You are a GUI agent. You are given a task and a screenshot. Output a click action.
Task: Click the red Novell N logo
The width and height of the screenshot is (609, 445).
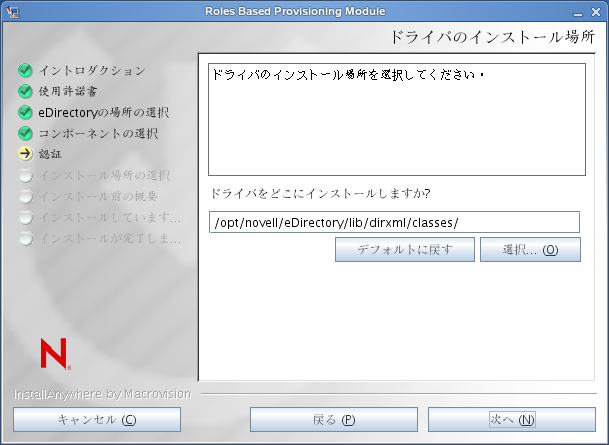[x=55, y=353]
